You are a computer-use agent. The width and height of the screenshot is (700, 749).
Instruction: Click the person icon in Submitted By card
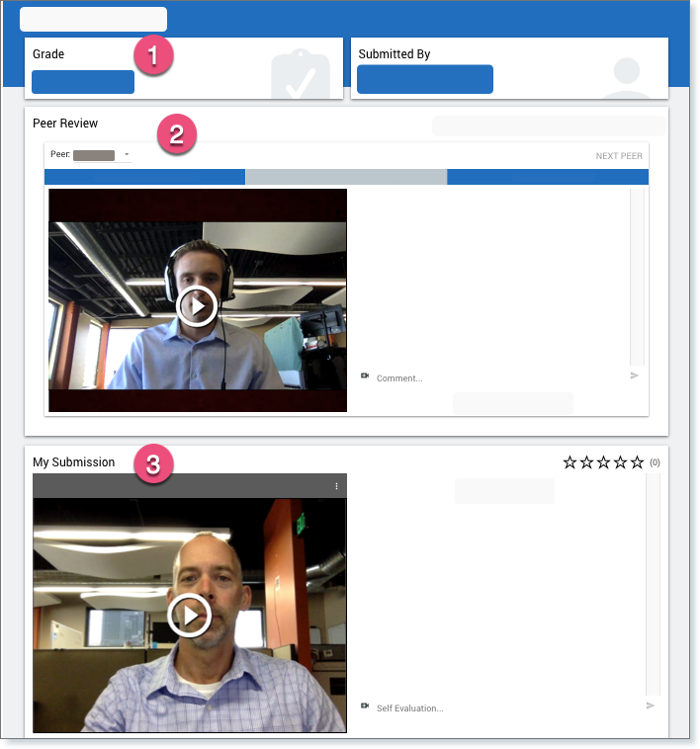(628, 77)
